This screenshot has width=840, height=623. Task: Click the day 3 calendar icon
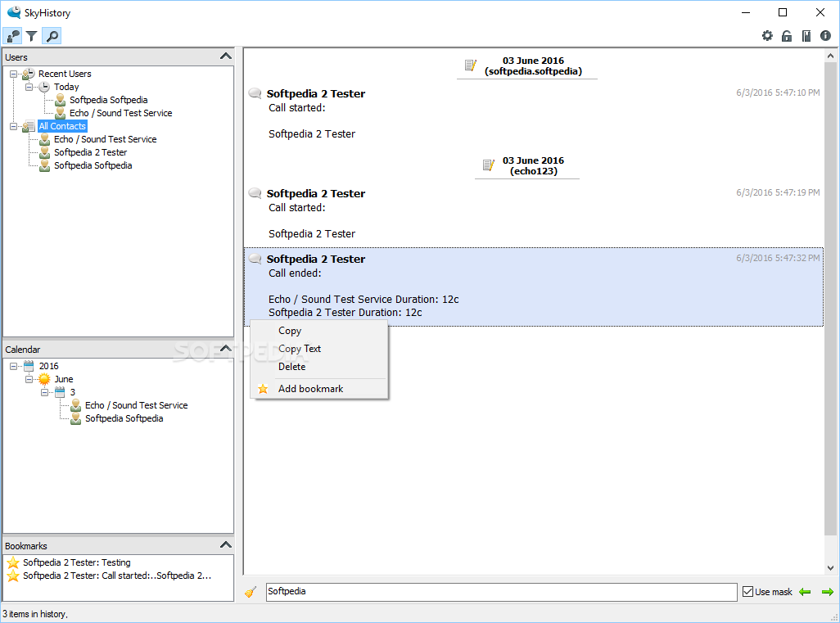pos(60,392)
